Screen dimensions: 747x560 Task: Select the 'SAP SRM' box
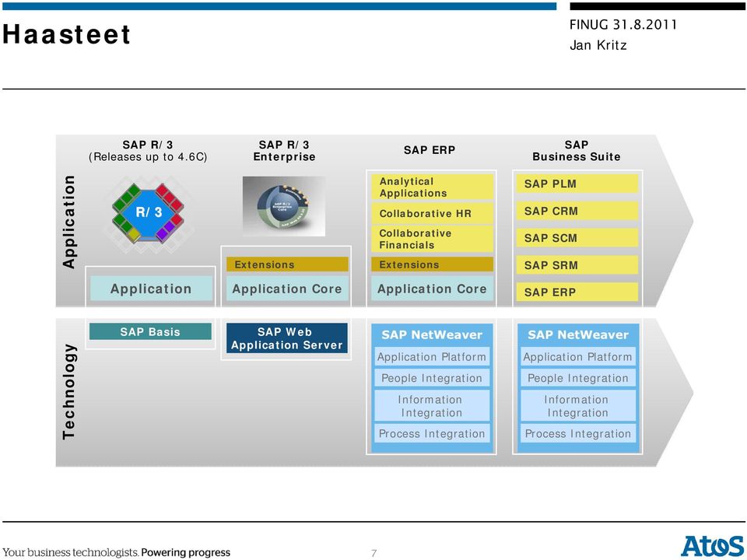pos(577,265)
